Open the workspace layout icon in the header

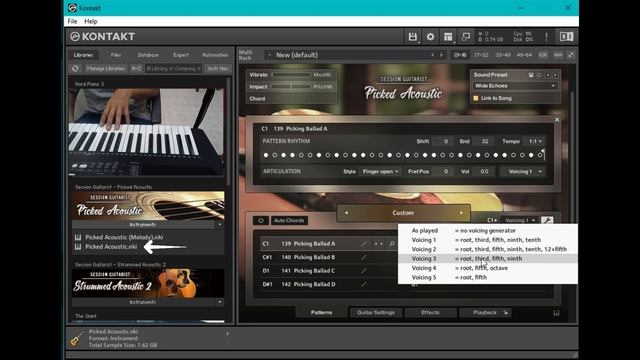pyautogui.click(x=448, y=37)
